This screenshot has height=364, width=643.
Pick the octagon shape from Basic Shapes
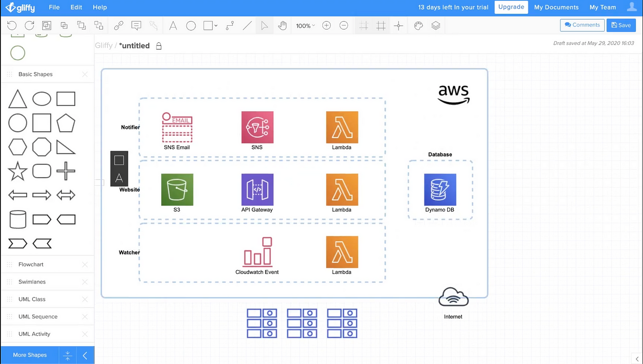[42, 147]
